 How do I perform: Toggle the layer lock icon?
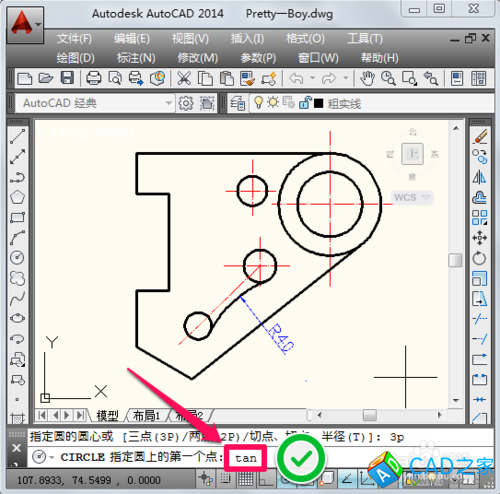tap(305, 102)
